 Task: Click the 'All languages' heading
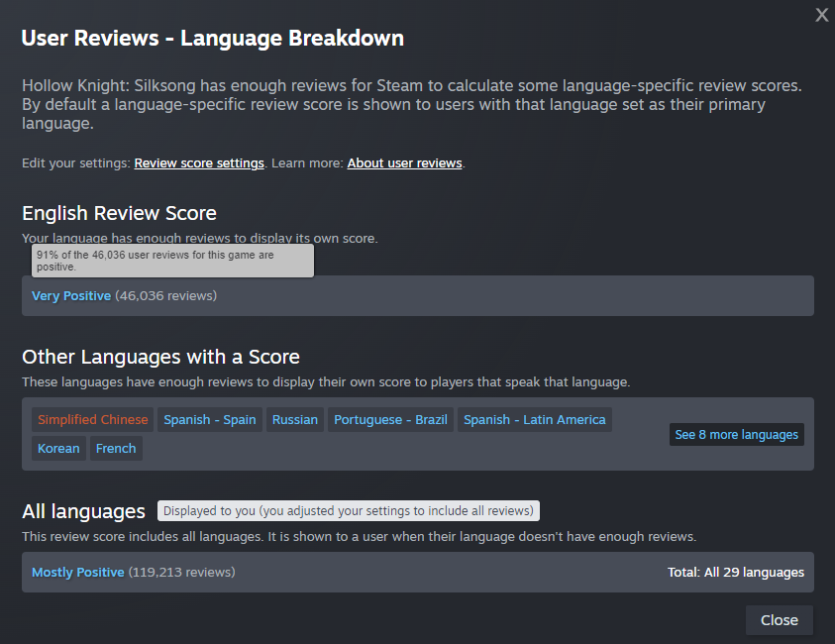point(83,511)
